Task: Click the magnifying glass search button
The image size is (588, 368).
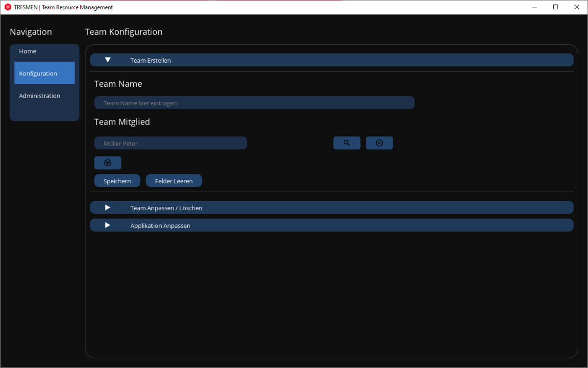Action: pos(346,143)
